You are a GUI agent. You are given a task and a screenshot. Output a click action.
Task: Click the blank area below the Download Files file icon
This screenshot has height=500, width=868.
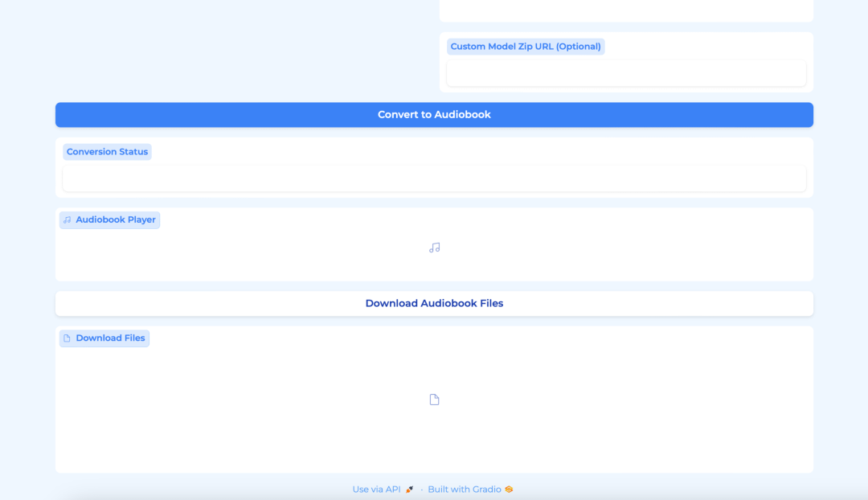(434, 442)
